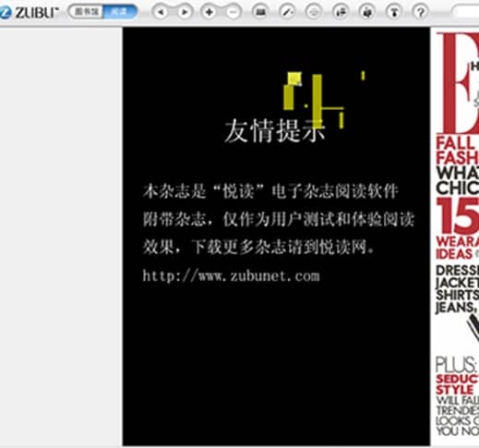
Task: Go to the previous page arrow
Action: 161,12
